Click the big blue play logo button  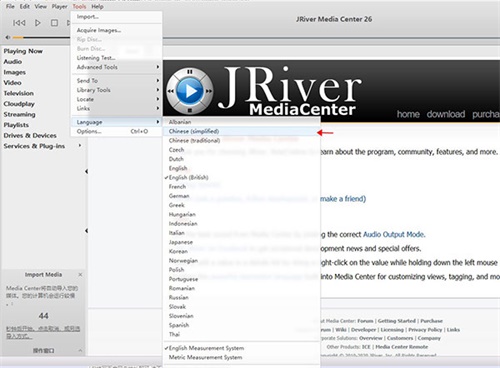(x=189, y=91)
